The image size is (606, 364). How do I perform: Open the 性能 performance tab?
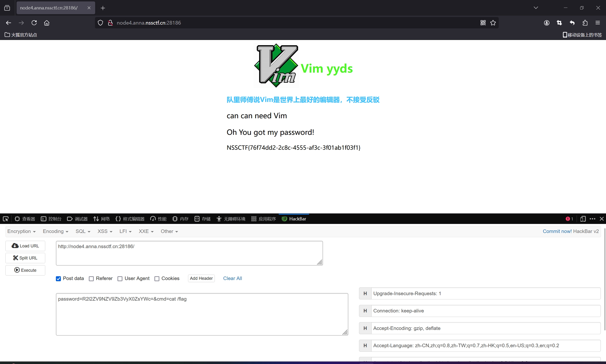pos(158,219)
